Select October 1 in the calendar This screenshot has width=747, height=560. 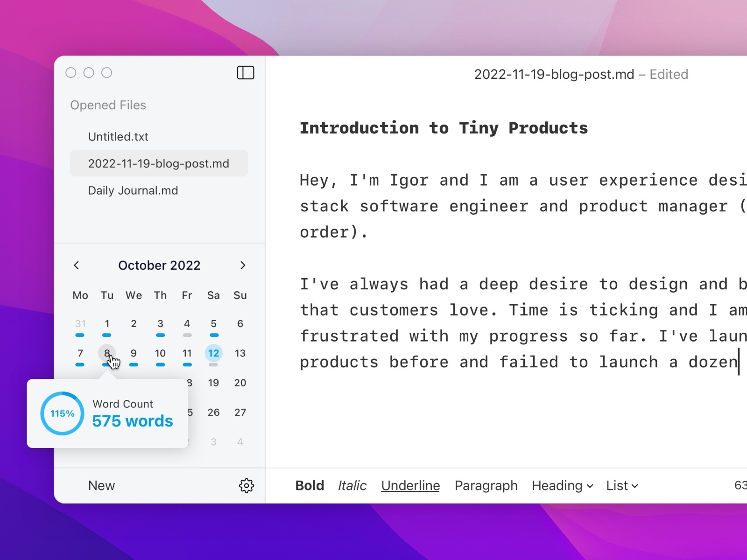(x=107, y=323)
